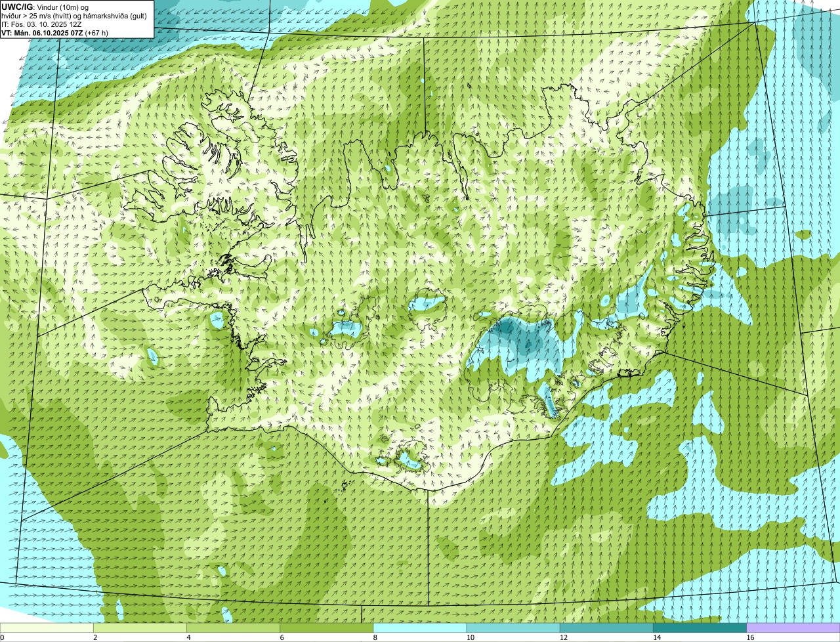The width and height of the screenshot is (840, 642).
Task: Click the lavender legend swatch above 16 m/s
Action: pyautogui.click(x=793, y=628)
